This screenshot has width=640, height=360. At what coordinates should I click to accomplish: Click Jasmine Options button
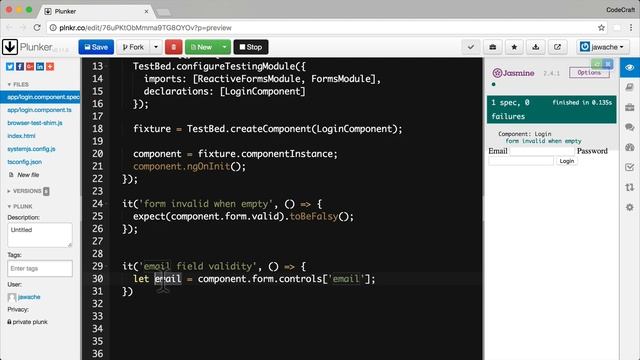click(589, 73)
